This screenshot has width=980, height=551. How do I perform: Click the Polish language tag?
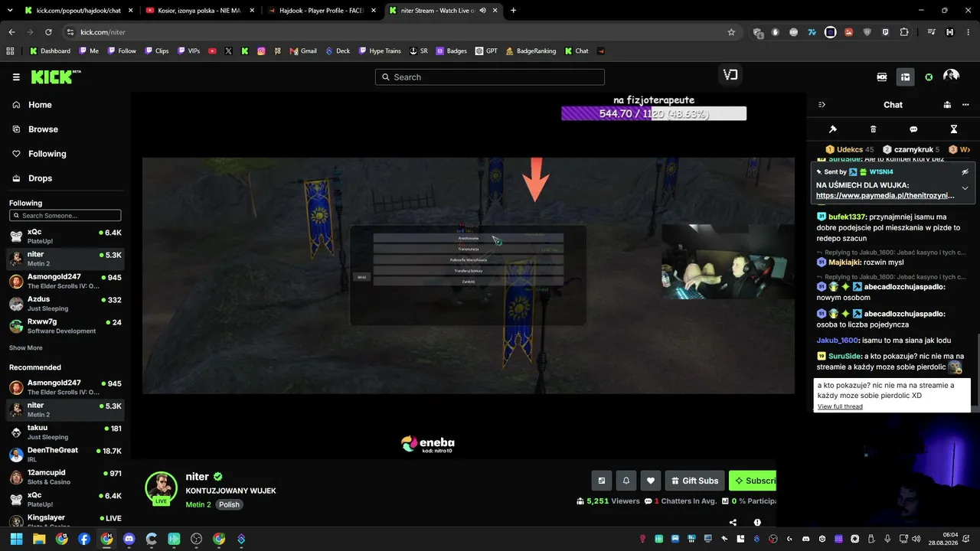click(229, 505)
